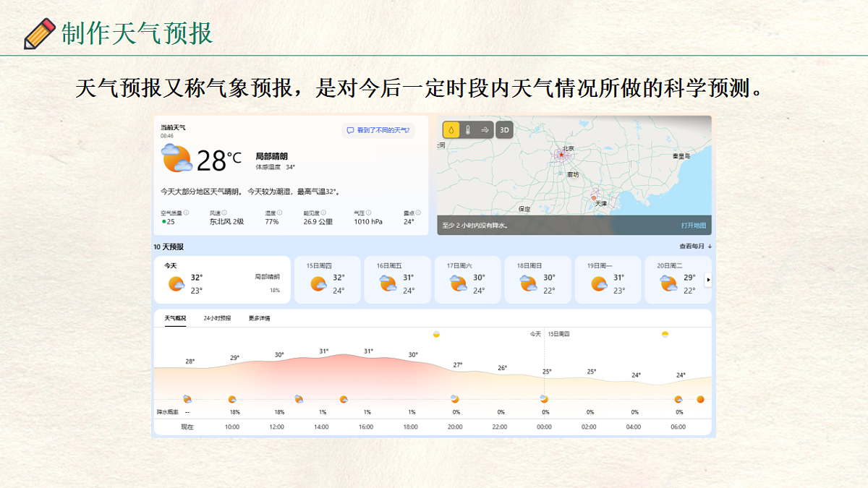Select the 17日周六 forecast card
The width and height of the screenshot is (868, 488).
pos(467,280)
